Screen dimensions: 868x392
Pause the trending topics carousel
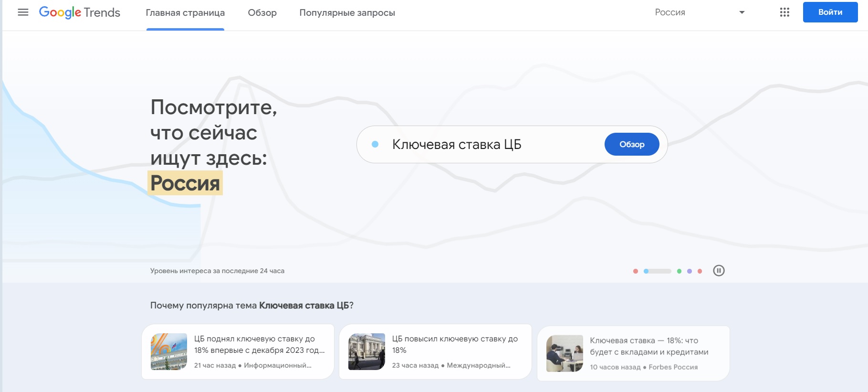(719, 271)
